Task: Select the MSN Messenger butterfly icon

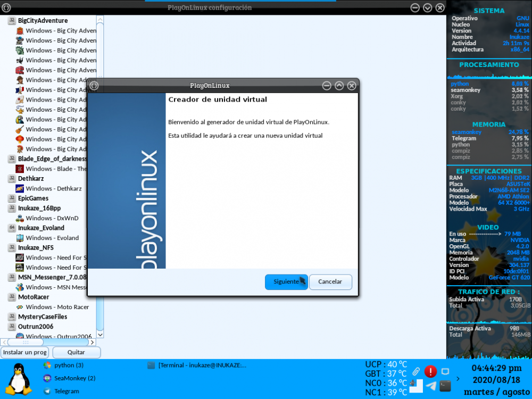Action: [x=20, y=287]
